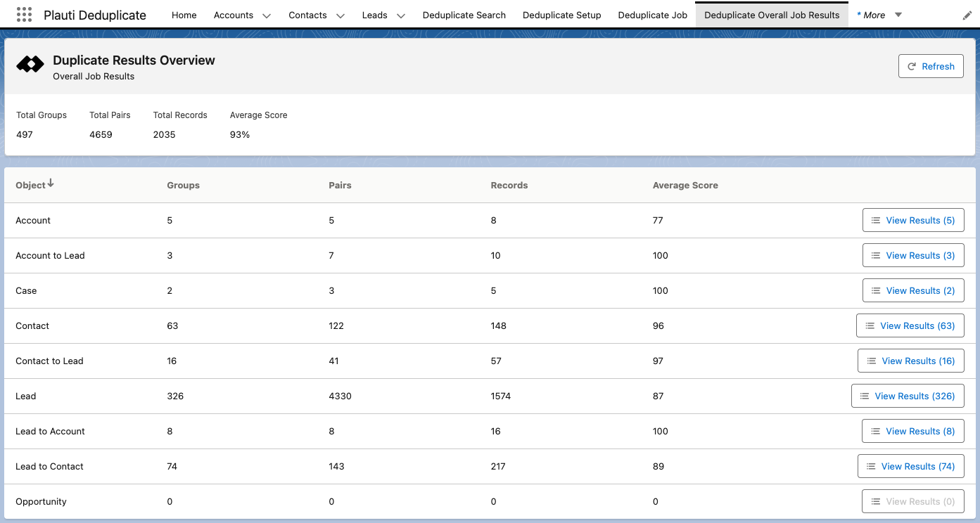The width and height of the screenshot is (980, 523).
Task: Switch to Deduplicate Setup tab
Action: [562, 15]
